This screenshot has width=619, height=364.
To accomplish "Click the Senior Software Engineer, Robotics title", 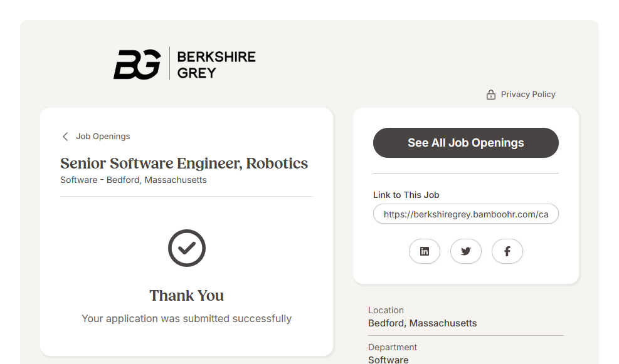I will (x=184, y=164).
